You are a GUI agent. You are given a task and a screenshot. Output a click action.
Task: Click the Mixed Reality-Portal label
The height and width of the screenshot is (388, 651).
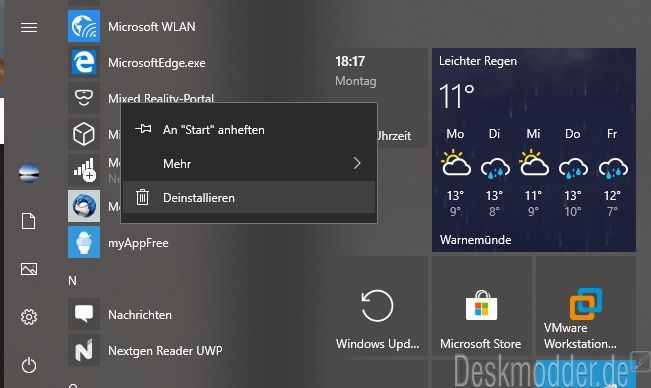(161, 98)
